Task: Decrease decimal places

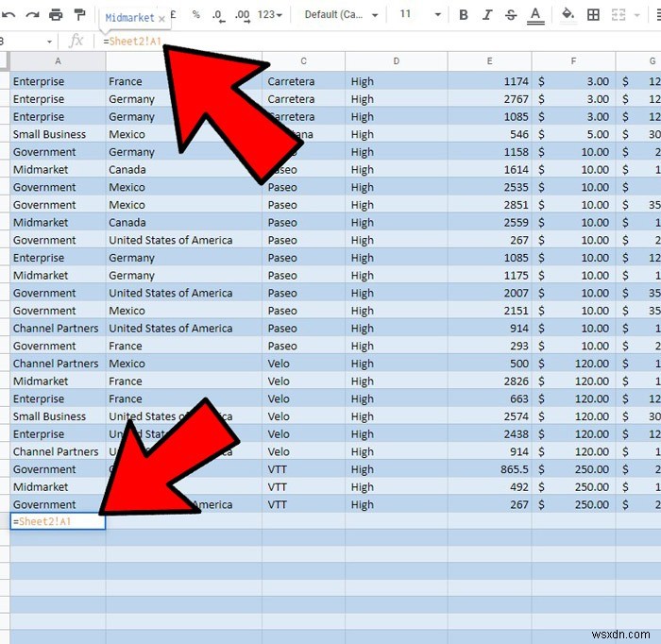Action: tap(218, 16)
